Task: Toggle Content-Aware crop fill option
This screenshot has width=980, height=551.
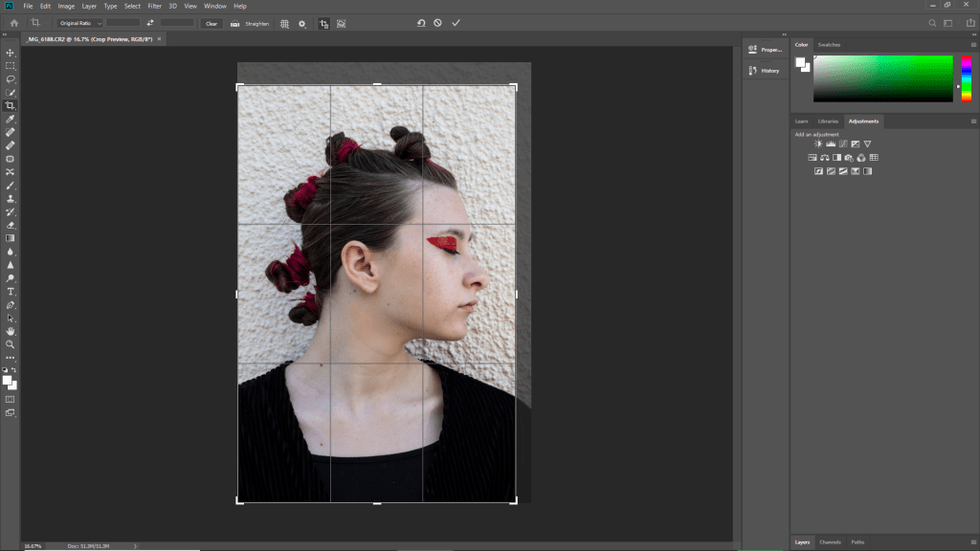Action: click(342, 23)
